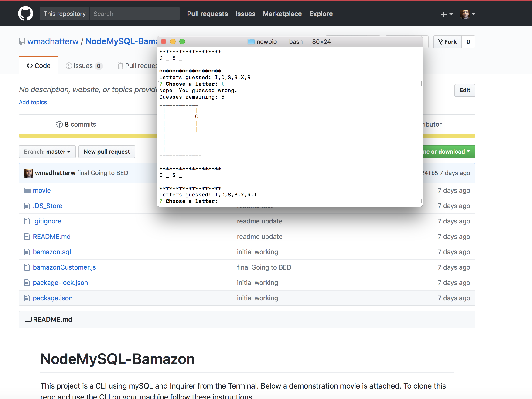Close the newbio terminal window
This screenshot has width=532, height=399.
164,42
